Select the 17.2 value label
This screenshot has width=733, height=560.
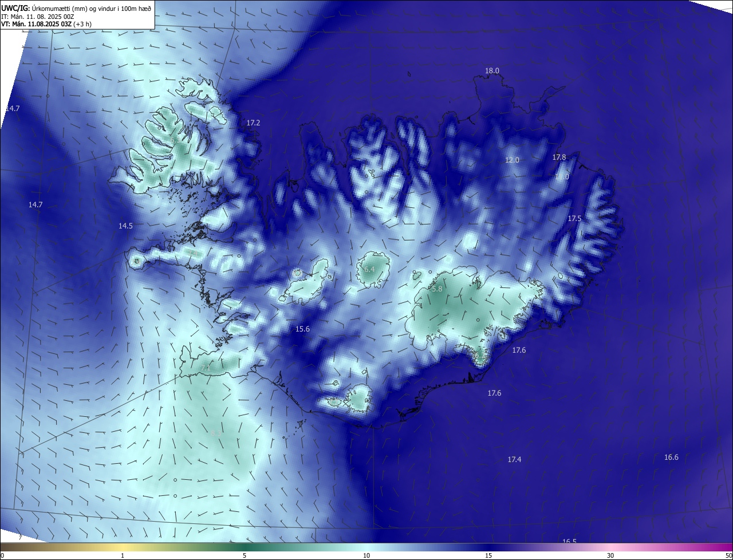(x=254, y=123)
